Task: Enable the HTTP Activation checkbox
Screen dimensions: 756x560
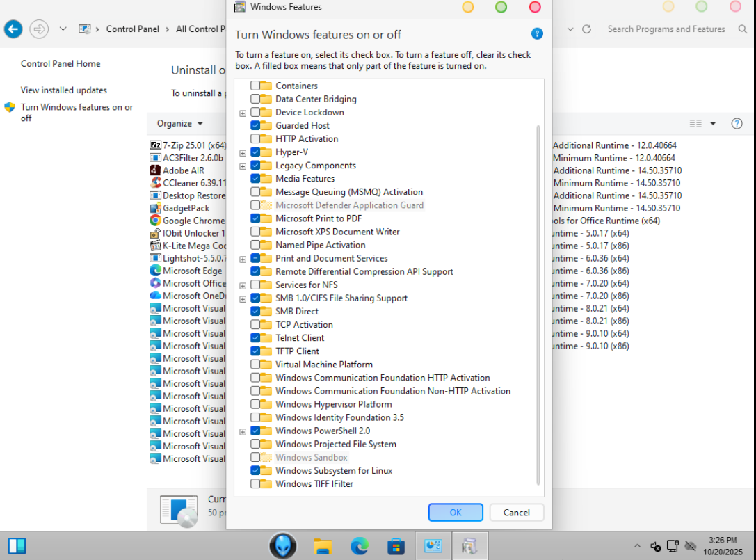Action: (255, 138)
